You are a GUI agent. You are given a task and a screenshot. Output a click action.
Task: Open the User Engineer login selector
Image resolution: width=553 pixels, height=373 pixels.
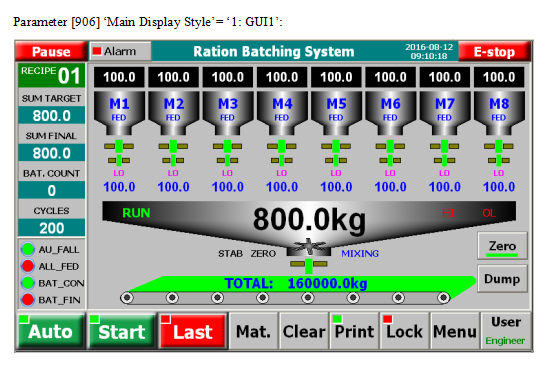(x=506, y=331)
